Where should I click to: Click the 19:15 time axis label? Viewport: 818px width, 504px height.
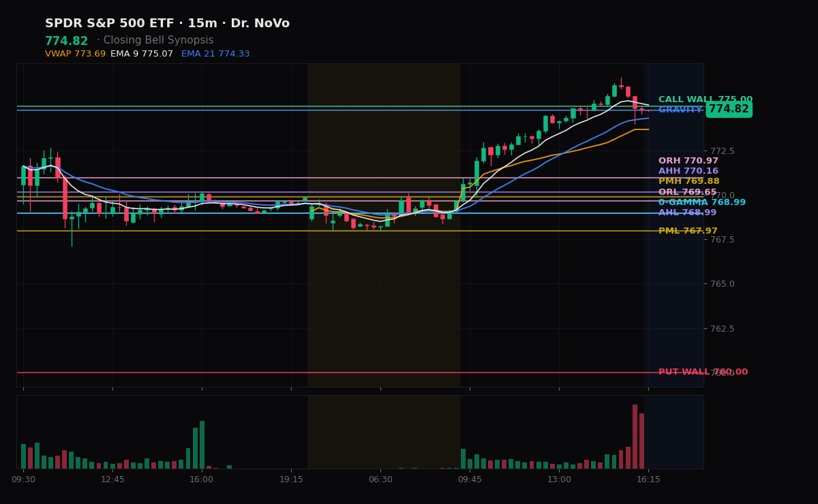coord(291,479)
